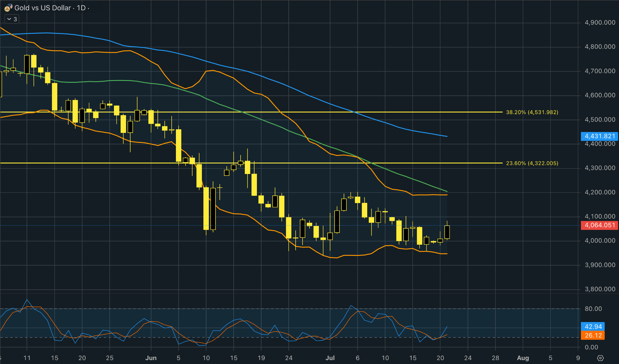The width and height of the screenshot is (619, 364).
Task: Expand the collapsed indicators legend chevron
Action: (x=9, y=19)
